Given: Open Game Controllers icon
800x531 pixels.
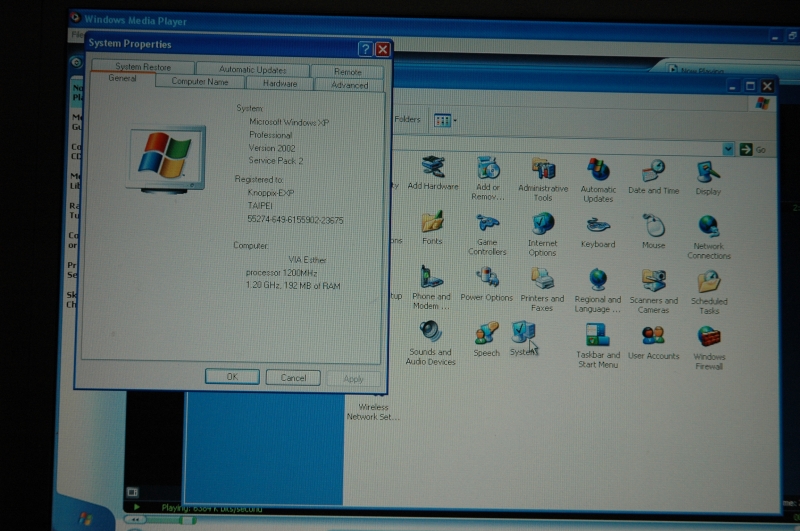Looking at the screenshot, I should click(x=487, y=234).
